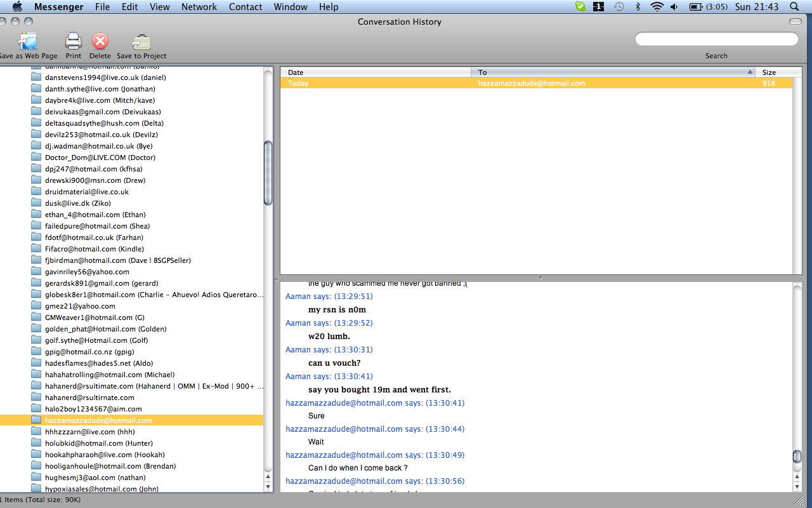Click the Time Machine icon in menu bar
Screen dimensions: 812x508
point(619,7)
